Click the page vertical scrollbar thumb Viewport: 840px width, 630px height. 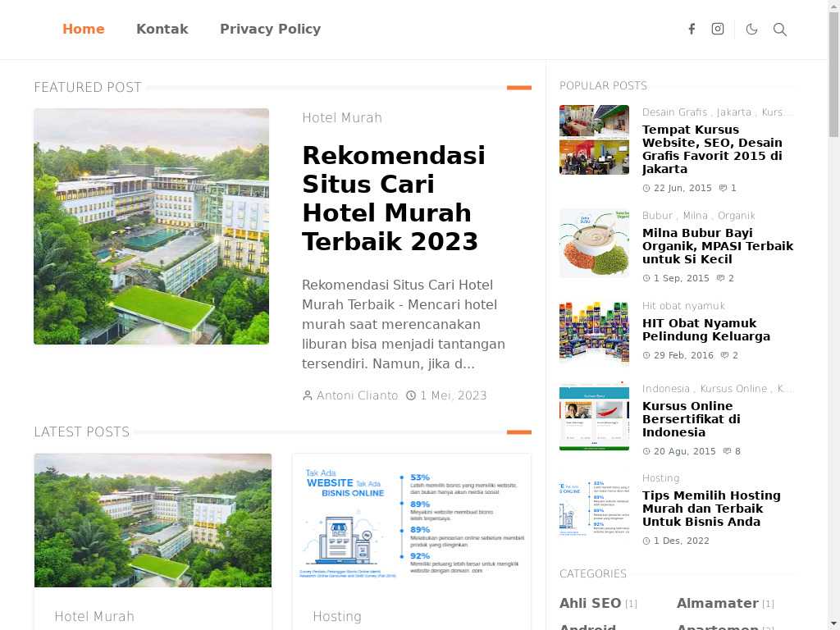[x=834, y=74]
